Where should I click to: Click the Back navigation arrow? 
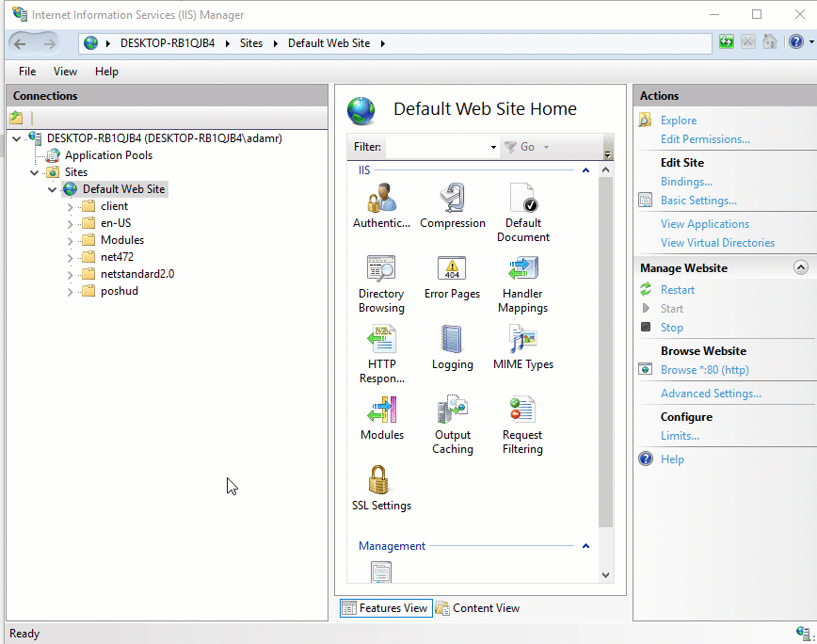pos(20,43)
